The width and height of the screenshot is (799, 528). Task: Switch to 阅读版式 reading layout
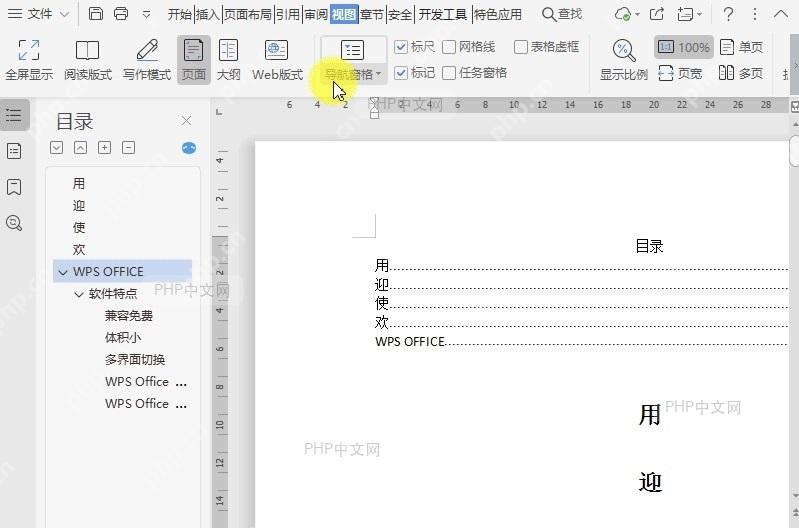(x=88, y=60)
